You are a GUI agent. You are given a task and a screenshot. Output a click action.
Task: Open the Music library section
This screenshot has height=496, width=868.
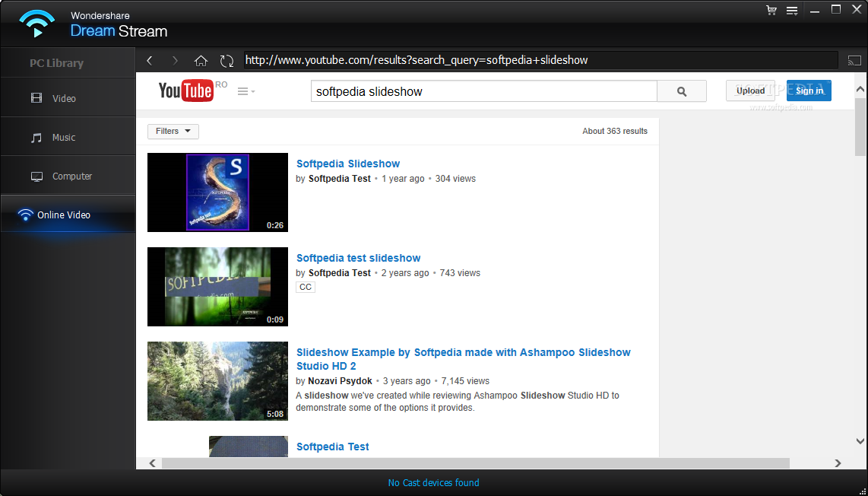point(68,137)
